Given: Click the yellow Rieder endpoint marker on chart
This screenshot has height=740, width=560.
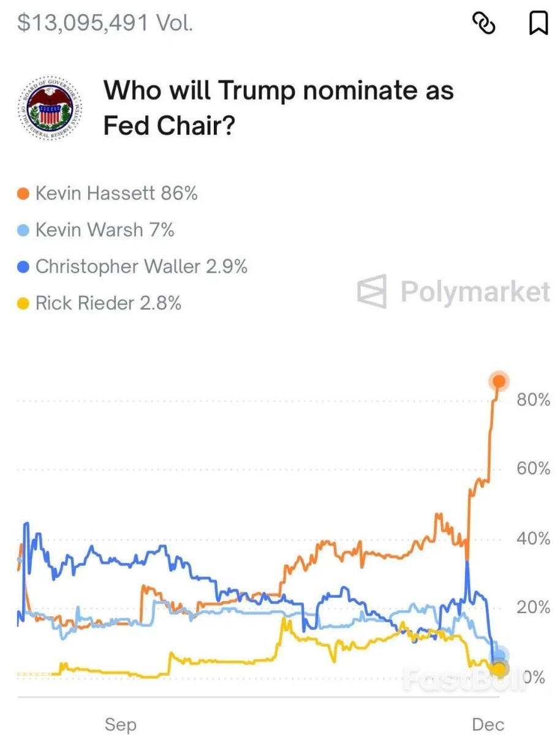Looking at the screenshot, I should coord(499,670).
